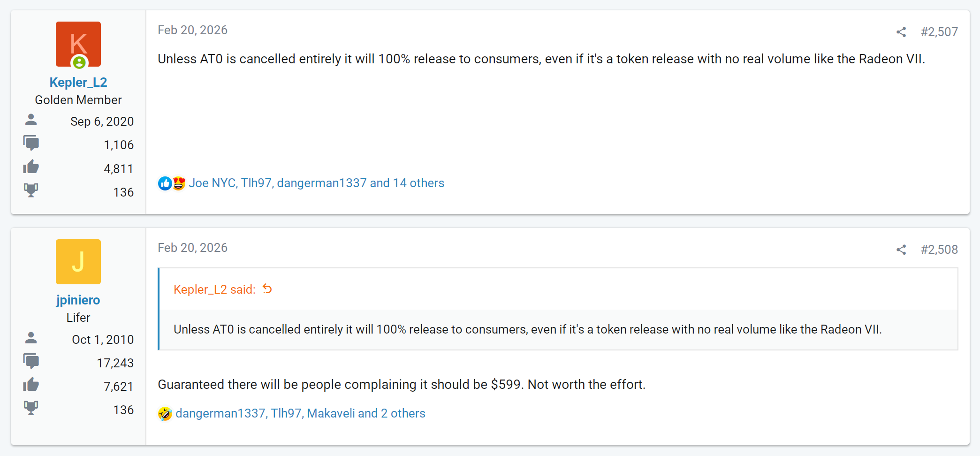Click the thumbs-up reaction icon under Kepler_L2's post
The height and width of the screenshot is (456, 980).
click(165, 183)
